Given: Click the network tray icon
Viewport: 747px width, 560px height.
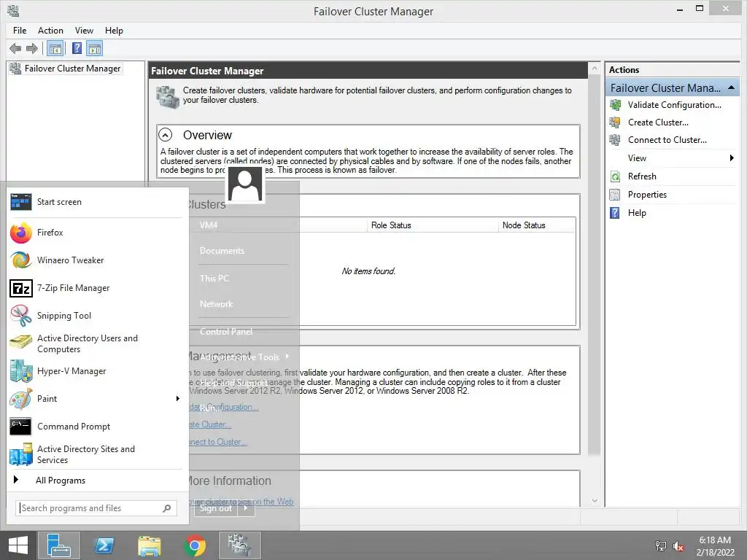Looking at the screenshot, I should click(660, 546).
